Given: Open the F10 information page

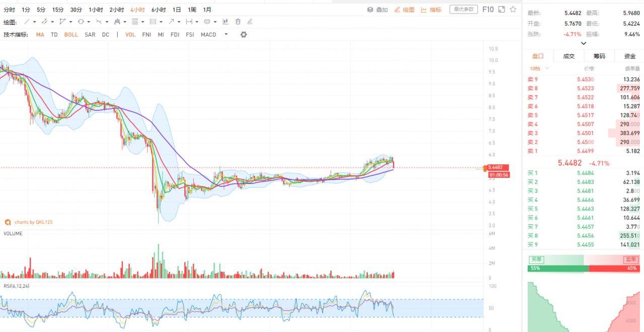Looking at the screenshot, I should (x=488, y=10).
